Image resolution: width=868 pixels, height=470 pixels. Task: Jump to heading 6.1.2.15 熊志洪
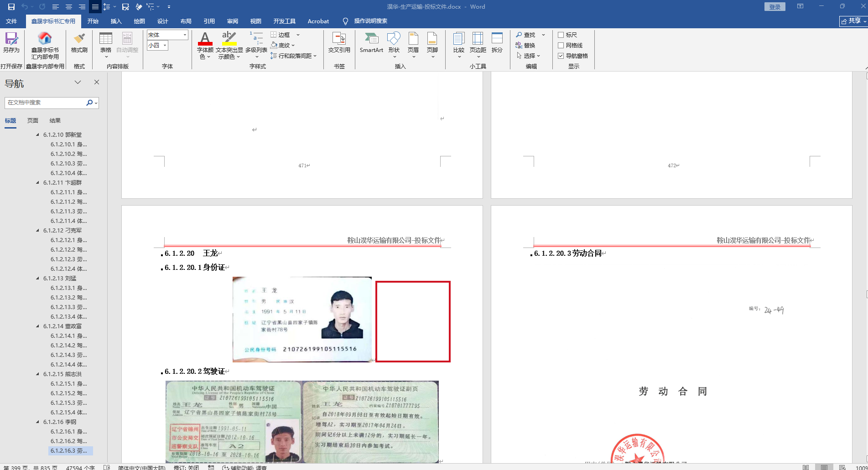click(62, 374)
